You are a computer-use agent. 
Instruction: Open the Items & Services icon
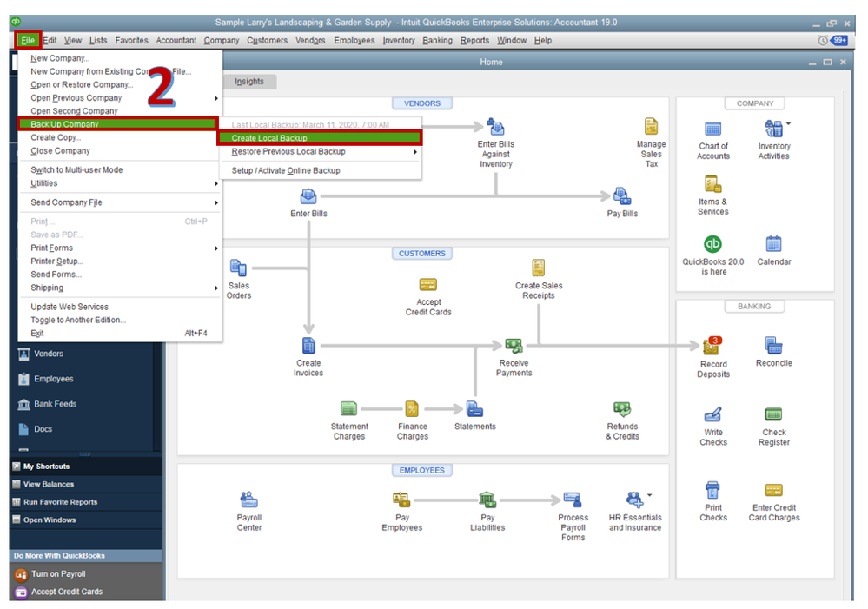pyautogui.click(x=712, y=184)
